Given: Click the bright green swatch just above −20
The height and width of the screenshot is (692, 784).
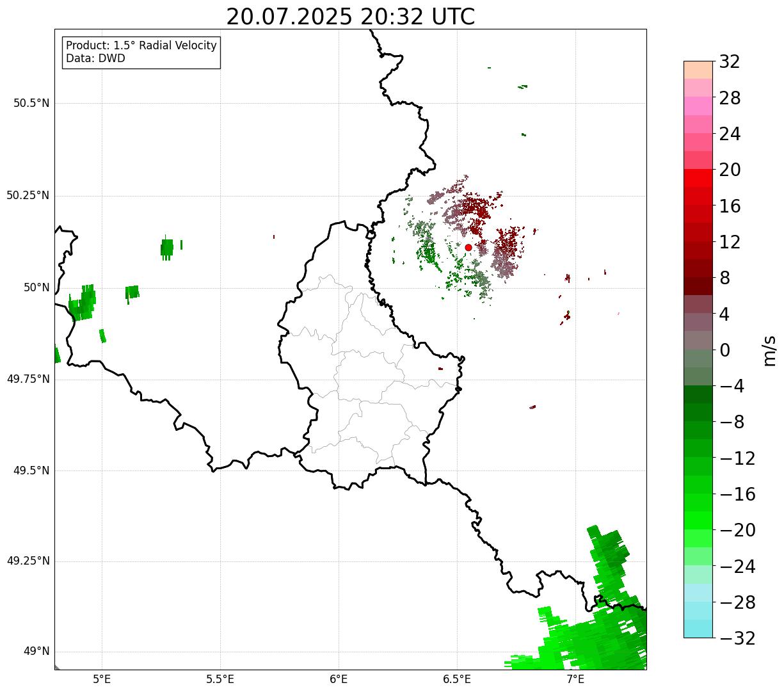Looking at the screenshot, I should click(698, 520).
